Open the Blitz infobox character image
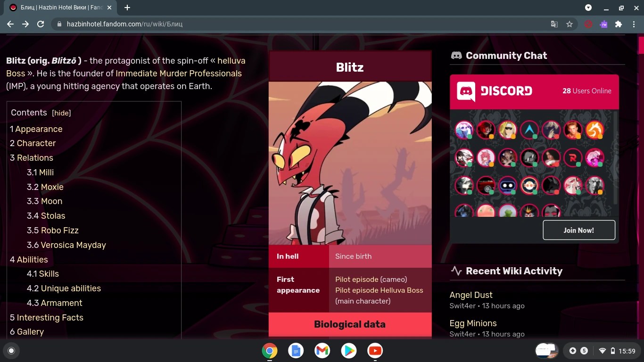644x362 pixels. (350, 163)
